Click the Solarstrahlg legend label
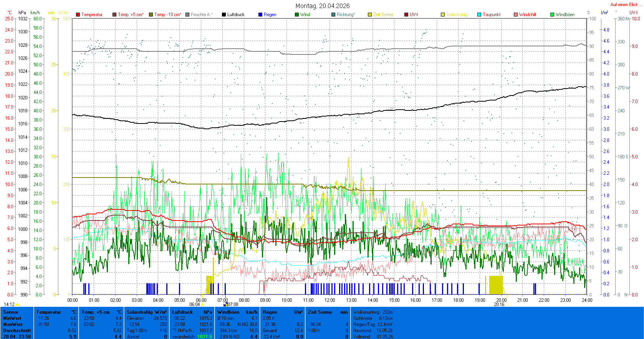Screen dimensions: 644x339 click(x=457, y=15)
